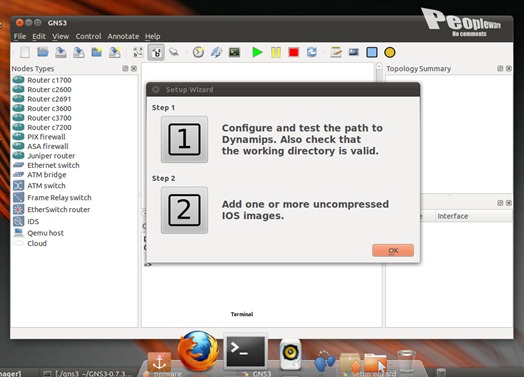Screen dimensions: 524x377
Task: Click the speaker app dock icon
Action: tap(290, 354)
